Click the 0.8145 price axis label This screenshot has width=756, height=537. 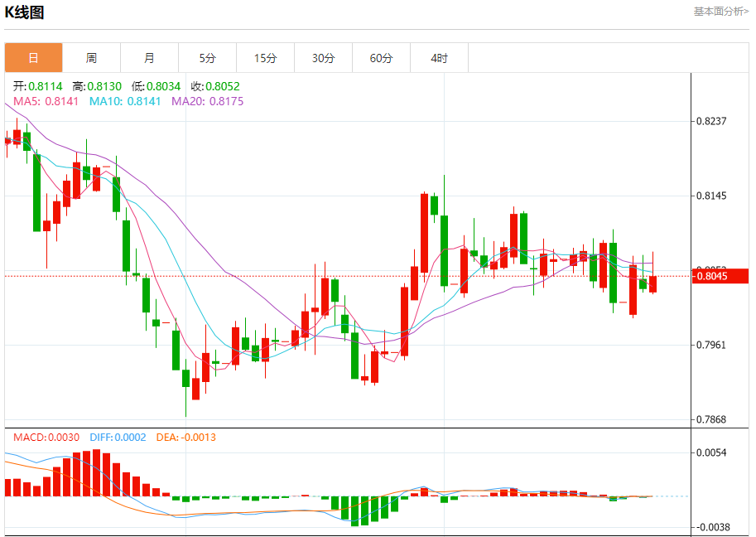click(711, 196)
